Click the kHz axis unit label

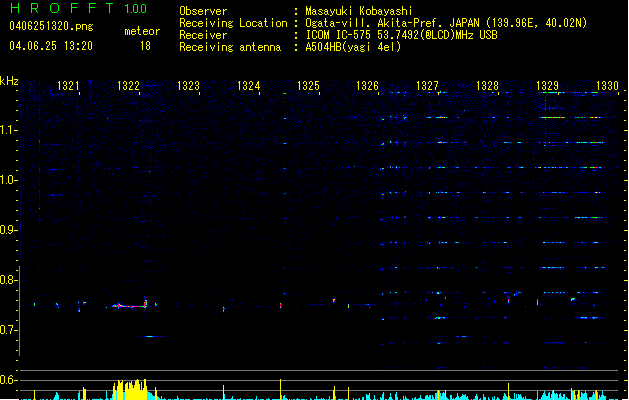point(9,81)
